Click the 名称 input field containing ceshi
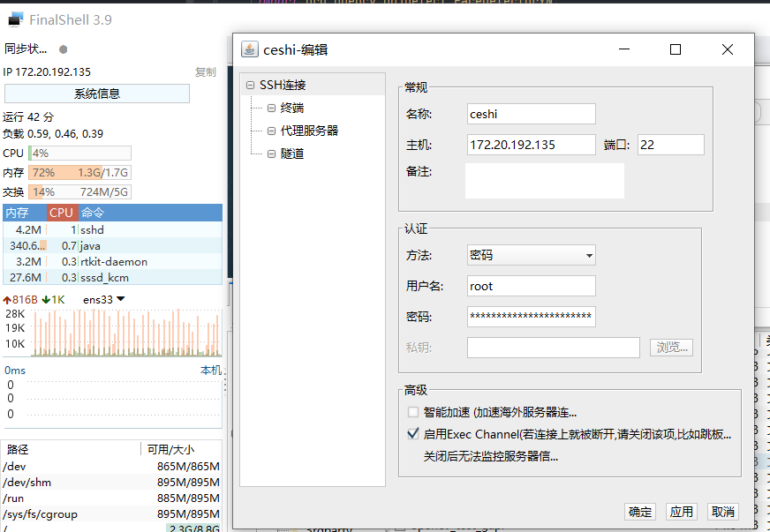Screen dimensions: 770x532 click(532, 114)
